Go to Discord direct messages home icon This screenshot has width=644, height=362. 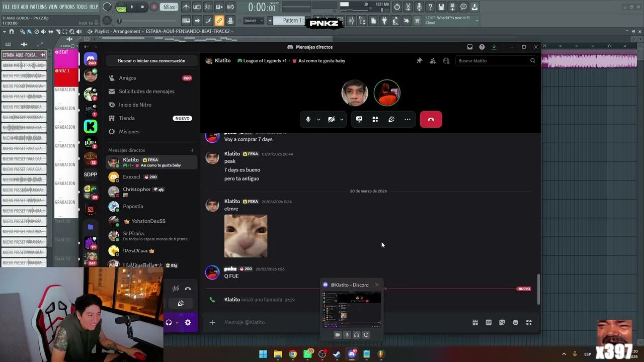pyautogui.click(x=91, y=59)
